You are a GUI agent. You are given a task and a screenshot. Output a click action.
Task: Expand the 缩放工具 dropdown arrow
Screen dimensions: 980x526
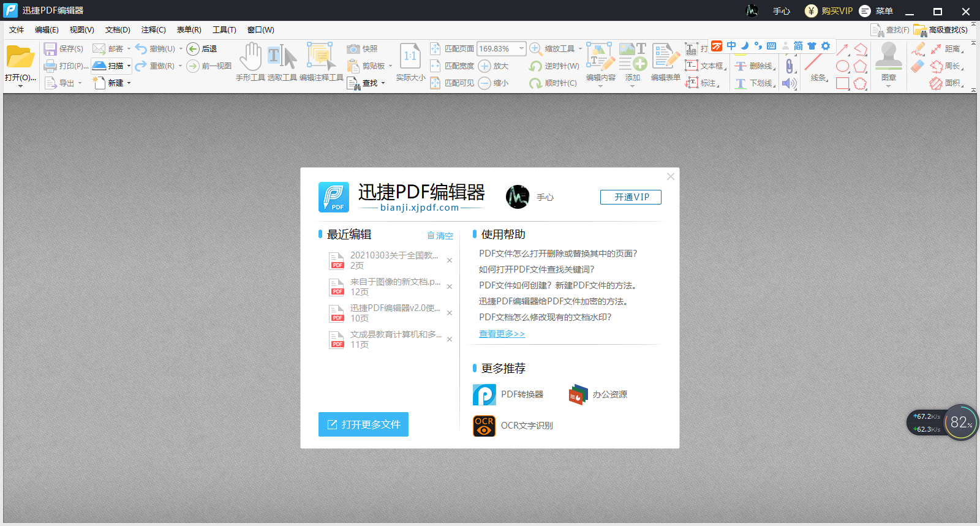coord(580,49)
